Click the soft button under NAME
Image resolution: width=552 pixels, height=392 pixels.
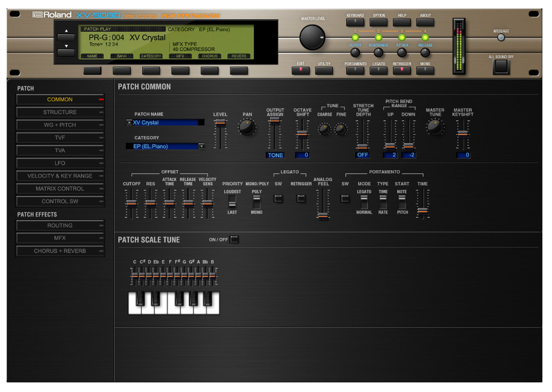[92, 71]
